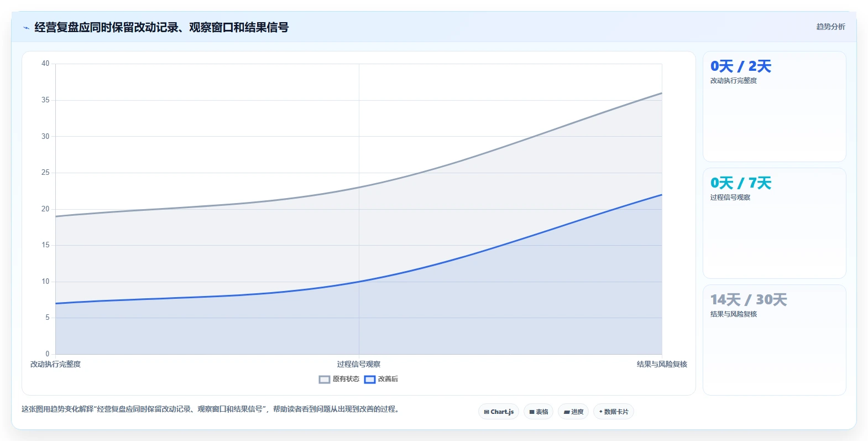Click the 改动执行完整度 x-axis label

[55, 364]
